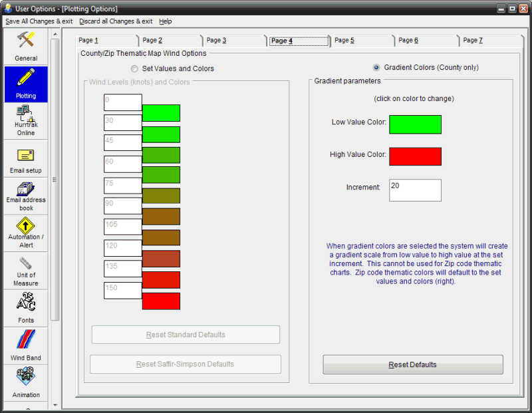Click Save All Changes & exit menu
Screen dimensions: 532x413
(x=39, y=21)
